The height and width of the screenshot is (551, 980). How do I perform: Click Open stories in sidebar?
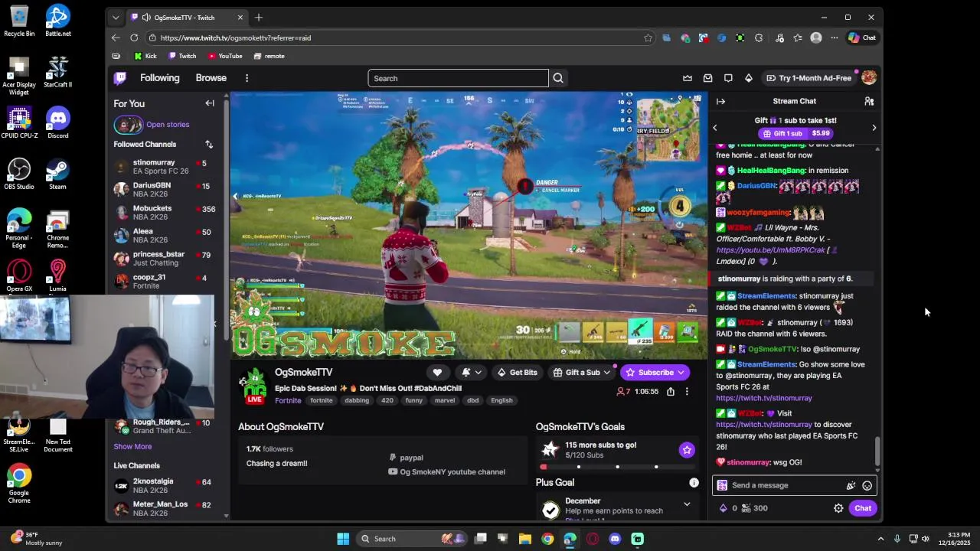(x=168, y=125)
